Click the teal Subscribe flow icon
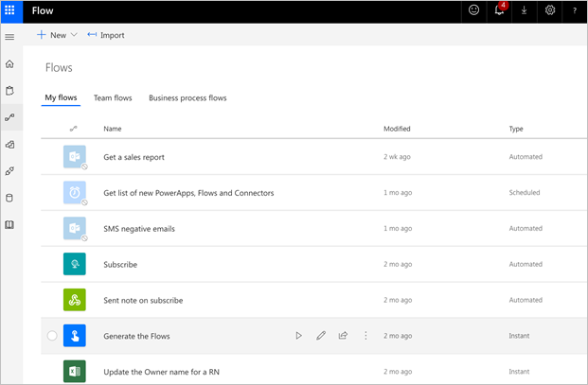 click(x=74, y=264)
